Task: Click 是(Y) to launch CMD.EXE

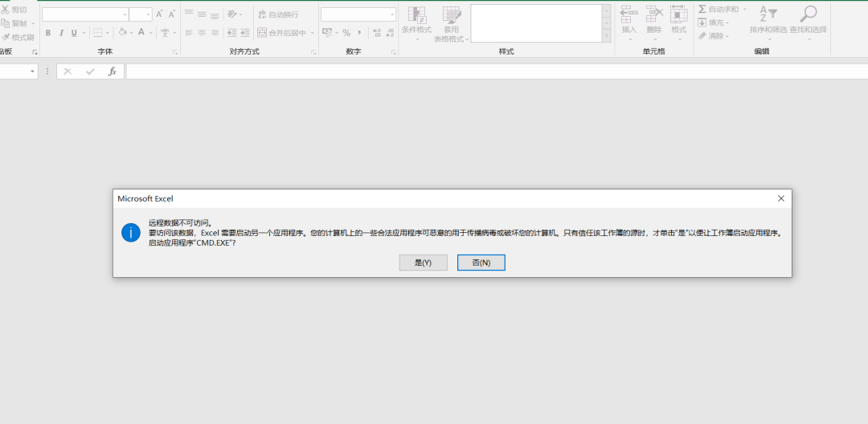Action: [423, 263]
